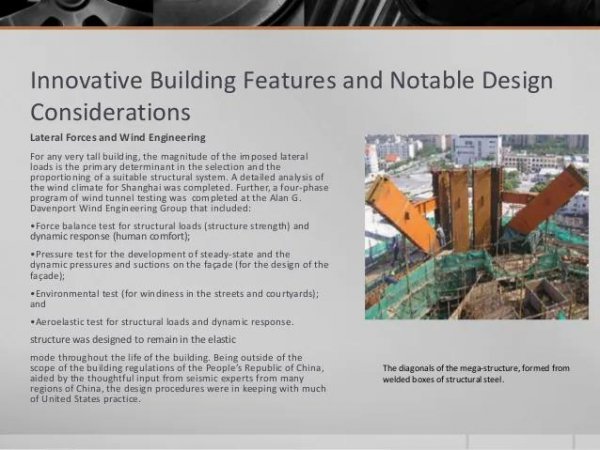Click the photo caption about mega-structure diagonals
The width and height of the screenshot is (600, 450).
click(476, 373)
